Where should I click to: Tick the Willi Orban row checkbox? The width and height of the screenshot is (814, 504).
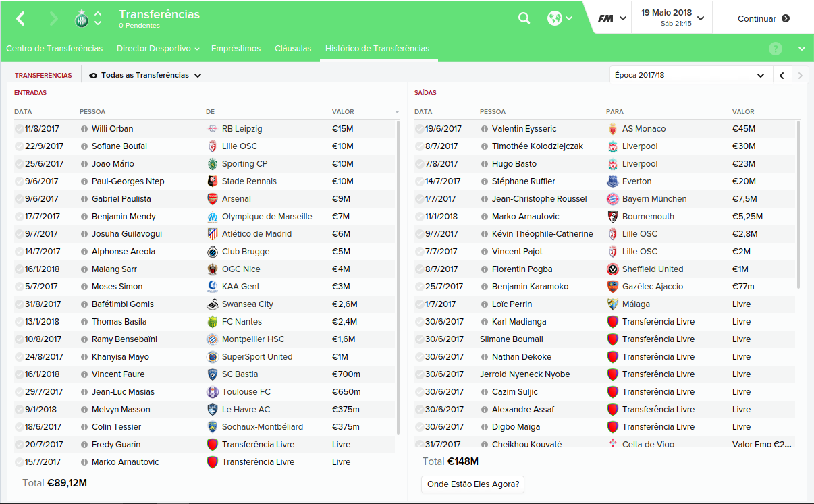[19, 128]
